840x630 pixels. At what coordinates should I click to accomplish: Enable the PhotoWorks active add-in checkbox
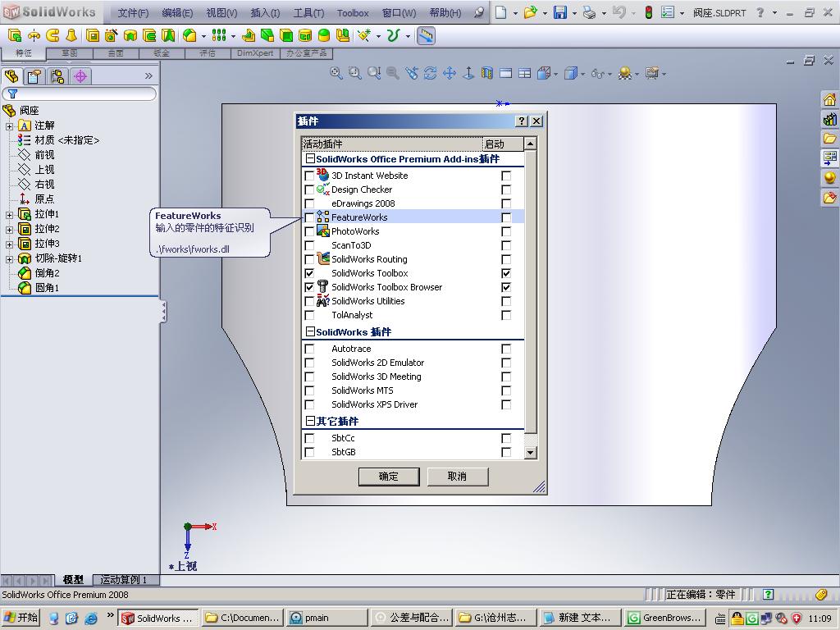tap(309, 231)
